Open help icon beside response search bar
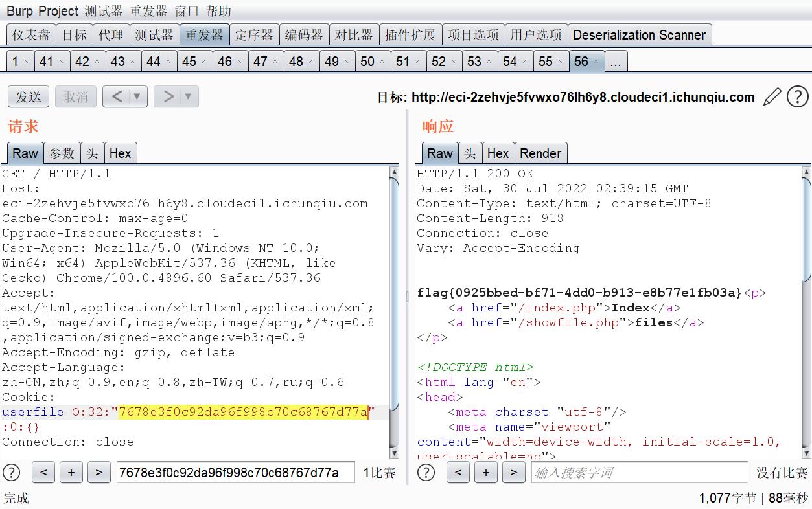Viewport: 812px width, 509px height. pyautogui.click(x=426, y=472)
